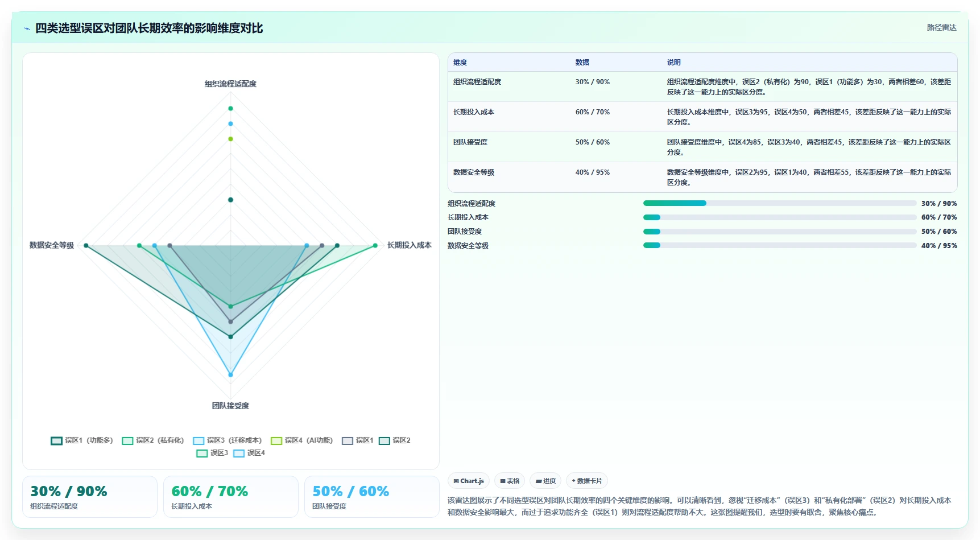Toggle the 误区3(迁移成本) legend item
980x540 pixels.
(228, 440)
